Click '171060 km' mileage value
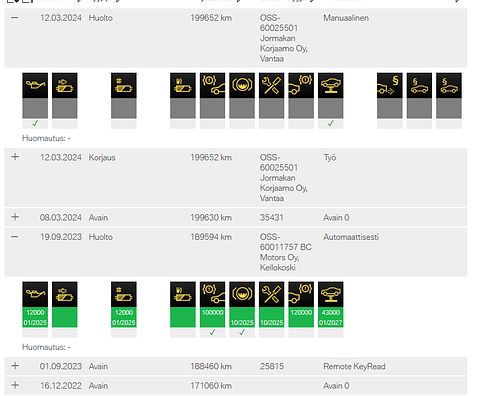The height and width of the screenshot is (396, 480). tap(211, 386)
